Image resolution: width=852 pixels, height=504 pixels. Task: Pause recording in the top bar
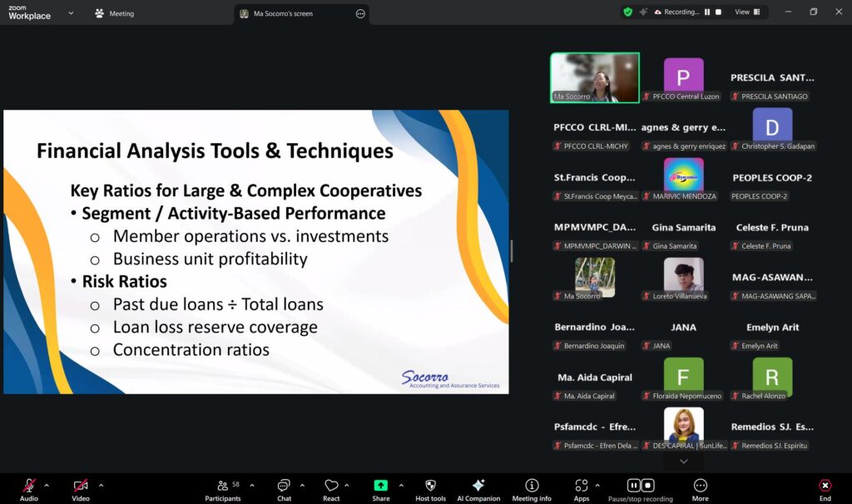(x=707, y=12)
